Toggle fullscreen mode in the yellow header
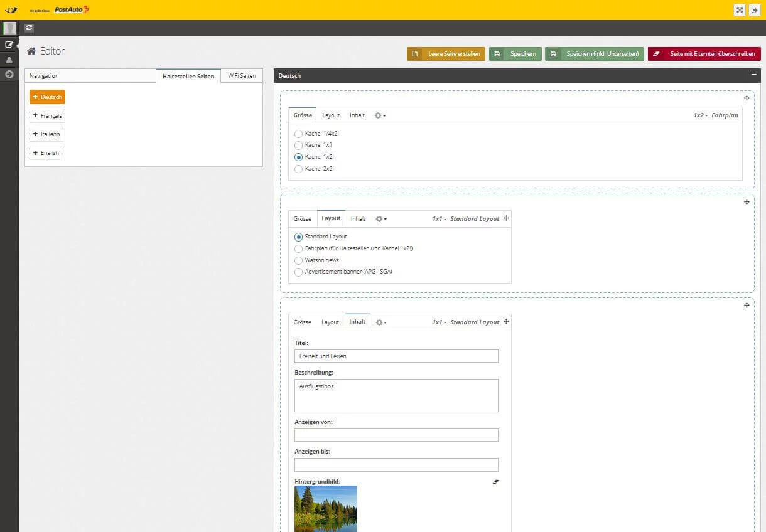766x532 pixels. [740, 10]
